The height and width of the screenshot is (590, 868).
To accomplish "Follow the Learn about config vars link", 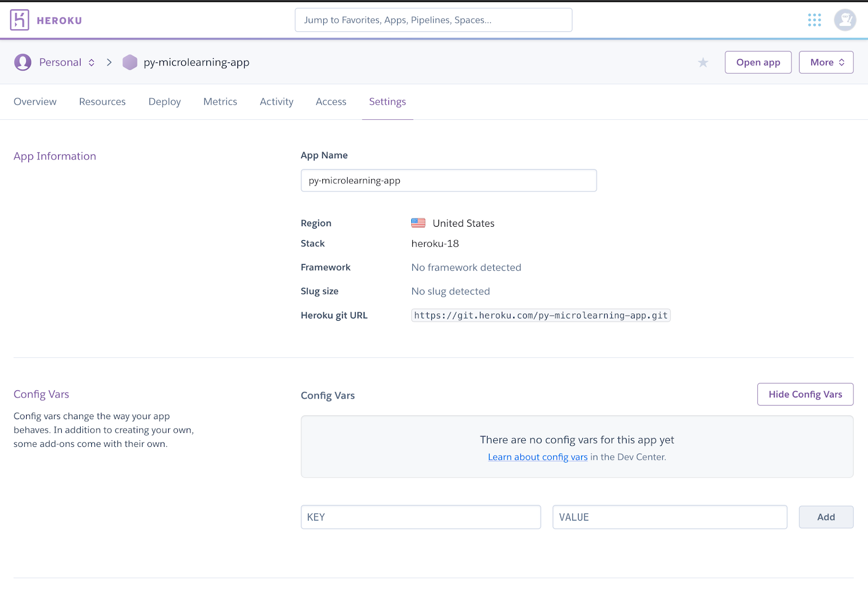I will [x=538, y=457].
